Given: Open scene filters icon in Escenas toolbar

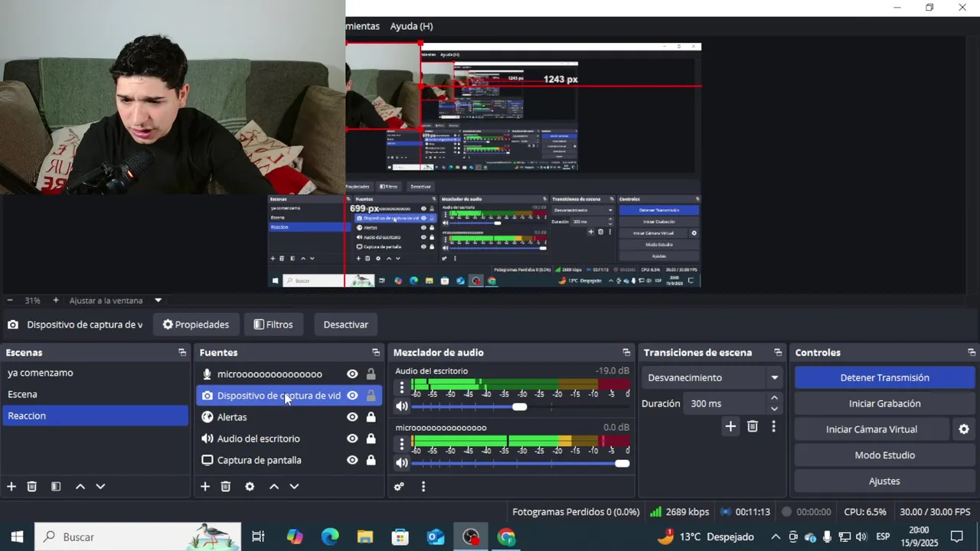Looking at the screenshot, I should [56, 487].
